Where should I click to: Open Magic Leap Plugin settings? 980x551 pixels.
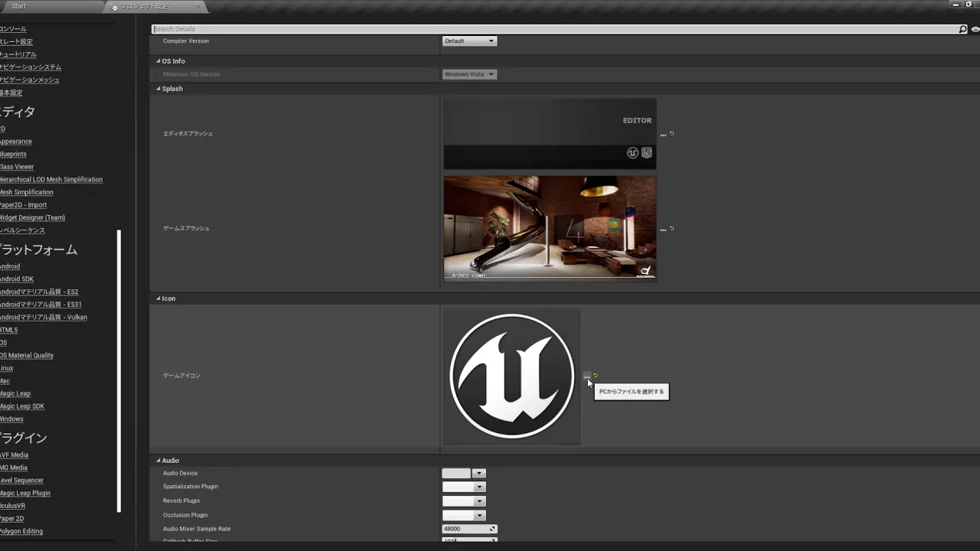tap(25, 494)
